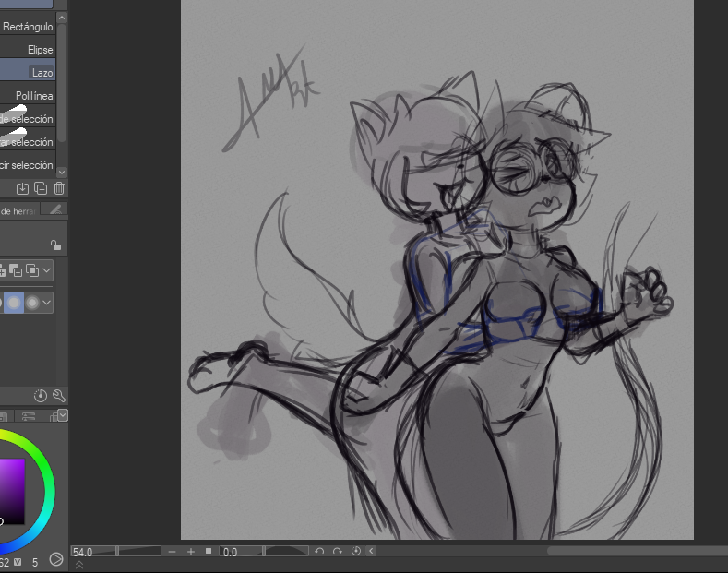Select the subtract-from-selection mode icon
The width and height of the screenshot is (728, 573).
click(16, 270)
